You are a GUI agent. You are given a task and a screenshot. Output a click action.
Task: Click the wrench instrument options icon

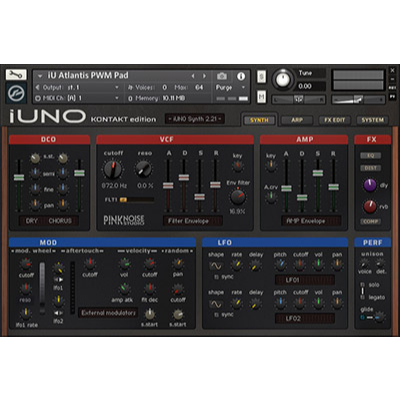pyautogui.click(x=16, y=74)
